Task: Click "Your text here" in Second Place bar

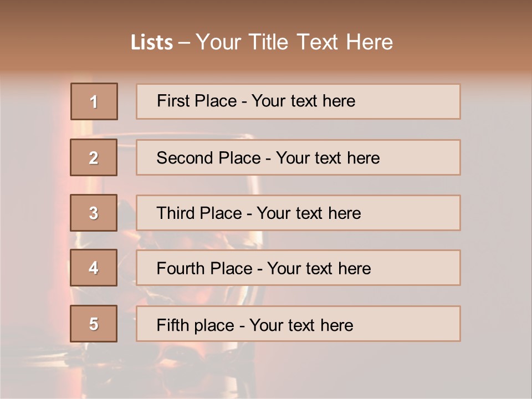Action: tap(328, 158)
